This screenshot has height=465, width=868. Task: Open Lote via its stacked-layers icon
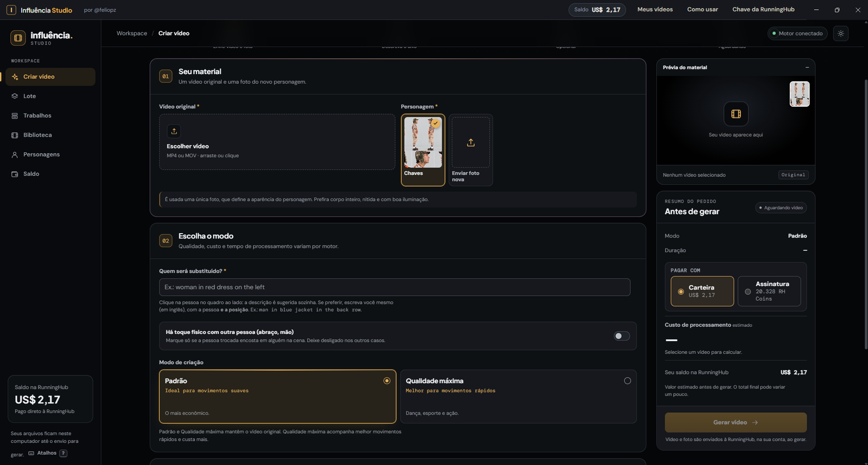pos(15,96)
